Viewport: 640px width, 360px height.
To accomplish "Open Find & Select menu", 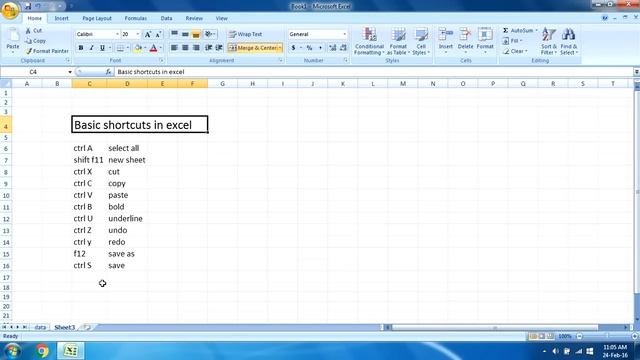I will pyautogui.click(x=569, y=41).
